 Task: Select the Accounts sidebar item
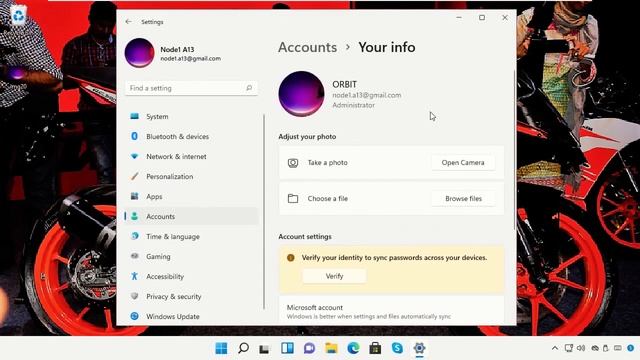click(191, 216)
